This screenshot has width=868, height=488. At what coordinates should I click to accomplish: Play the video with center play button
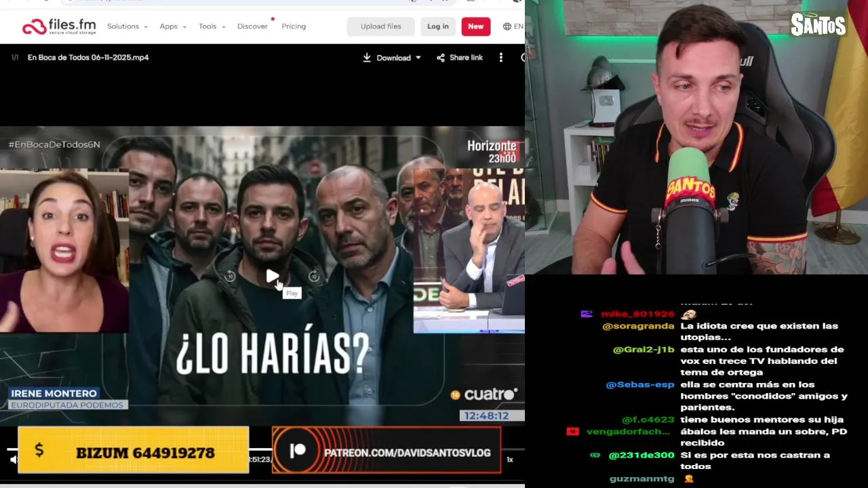[x=272, y=276]
